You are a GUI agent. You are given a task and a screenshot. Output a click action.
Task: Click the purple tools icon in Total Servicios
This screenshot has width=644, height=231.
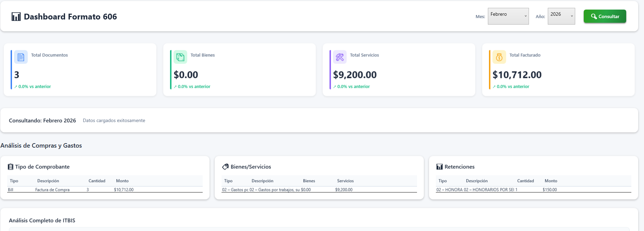coord(340,57)
